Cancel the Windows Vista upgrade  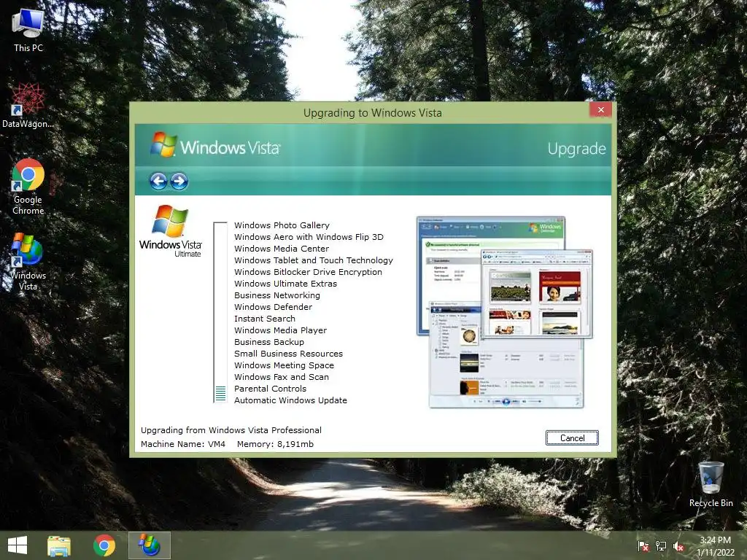572,438
